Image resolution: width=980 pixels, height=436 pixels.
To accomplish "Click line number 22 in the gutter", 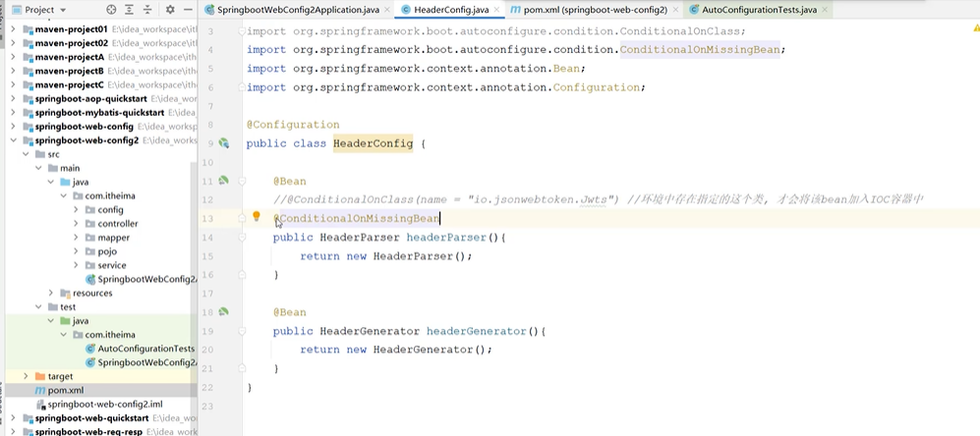I will tap(206, 387).
